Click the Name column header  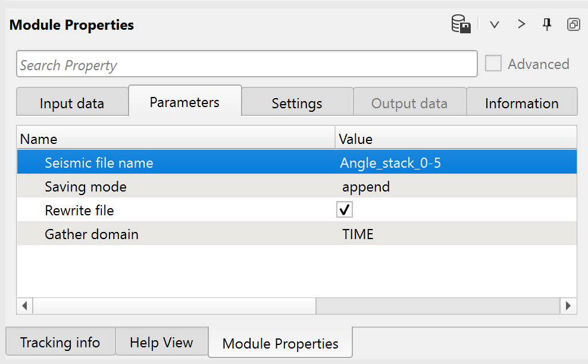(176, 139)
